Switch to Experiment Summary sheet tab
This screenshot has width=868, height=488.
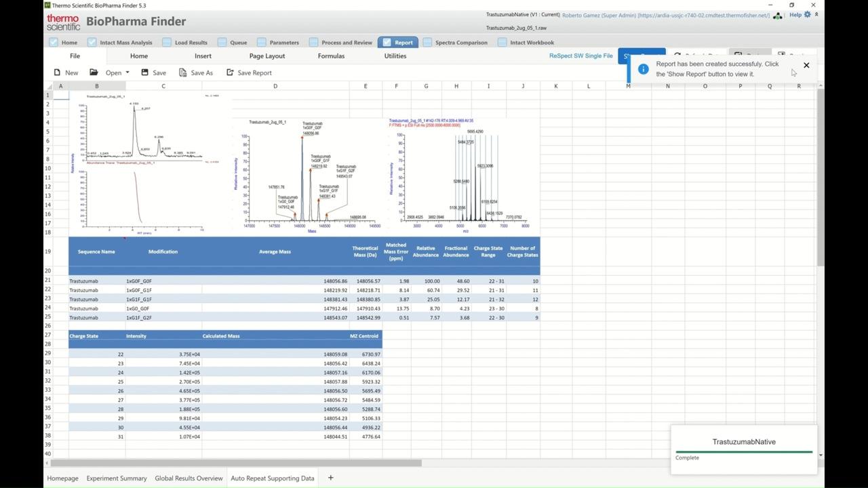click(117, 478)
